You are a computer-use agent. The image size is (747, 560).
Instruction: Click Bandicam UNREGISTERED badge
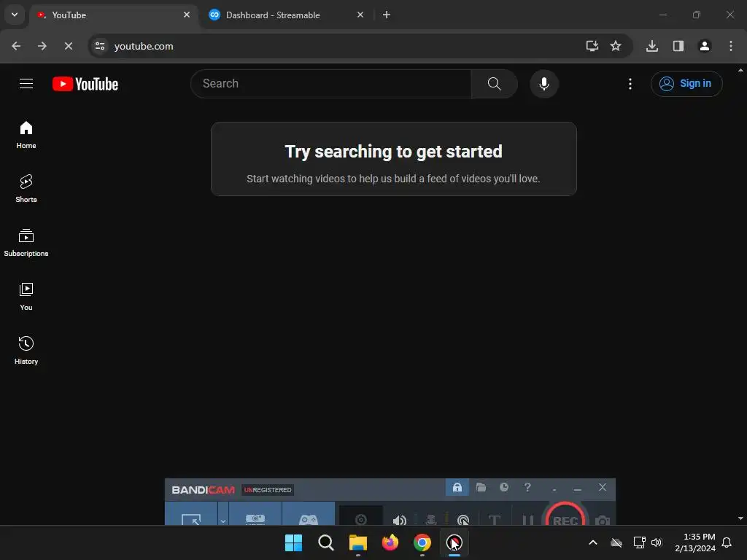pyautogui.click(x=268, y=489)
